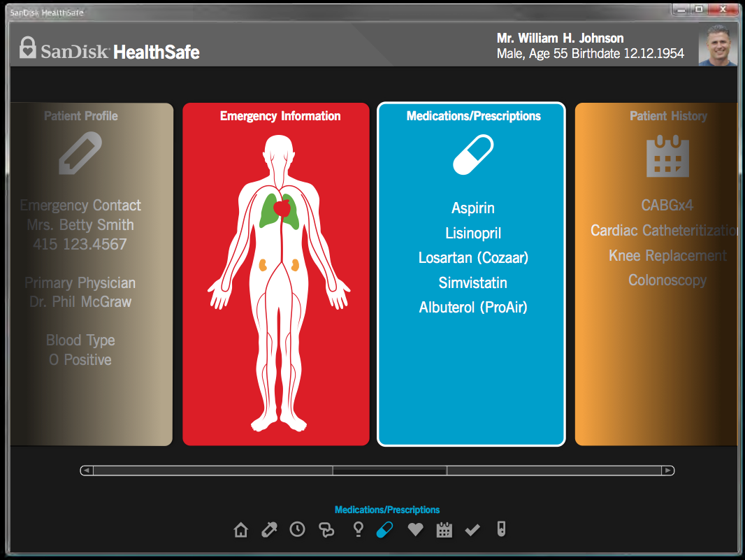
Task: Open the chat bubbles icon
Action: click(326, 529)
